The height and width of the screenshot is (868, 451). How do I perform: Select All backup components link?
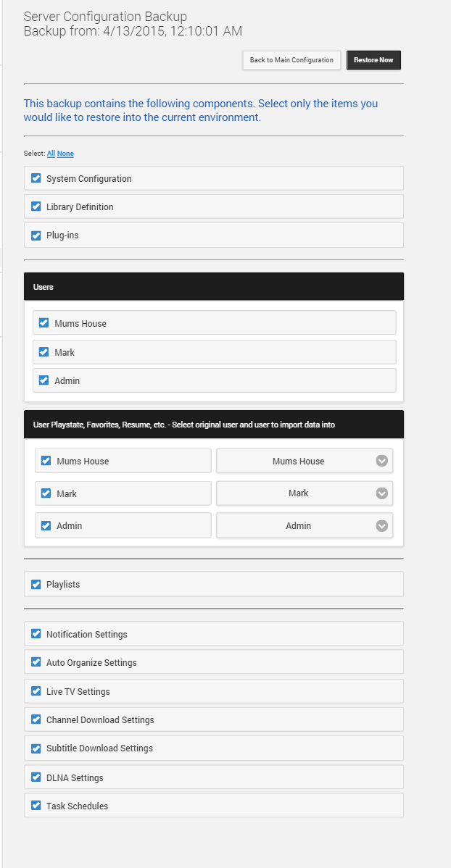click(51, 154)
